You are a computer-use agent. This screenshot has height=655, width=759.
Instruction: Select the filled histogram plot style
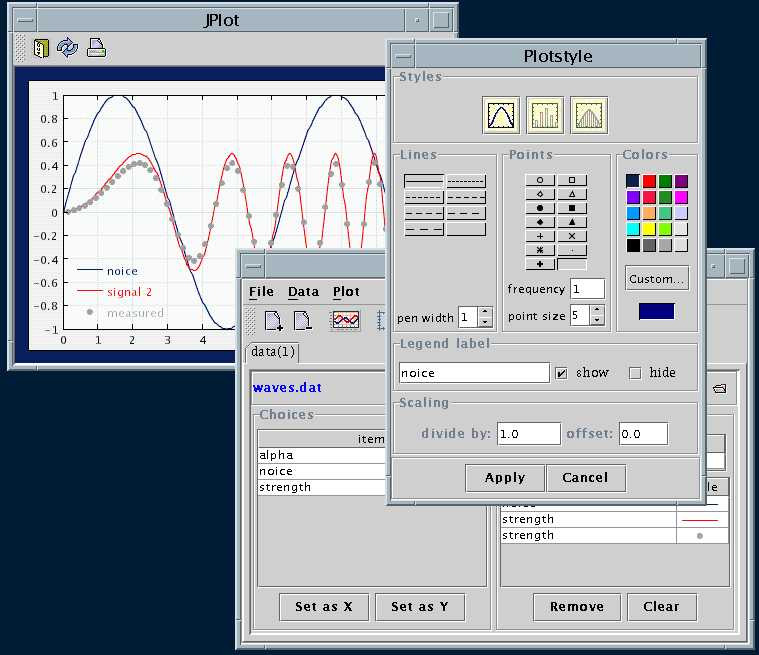589,115
